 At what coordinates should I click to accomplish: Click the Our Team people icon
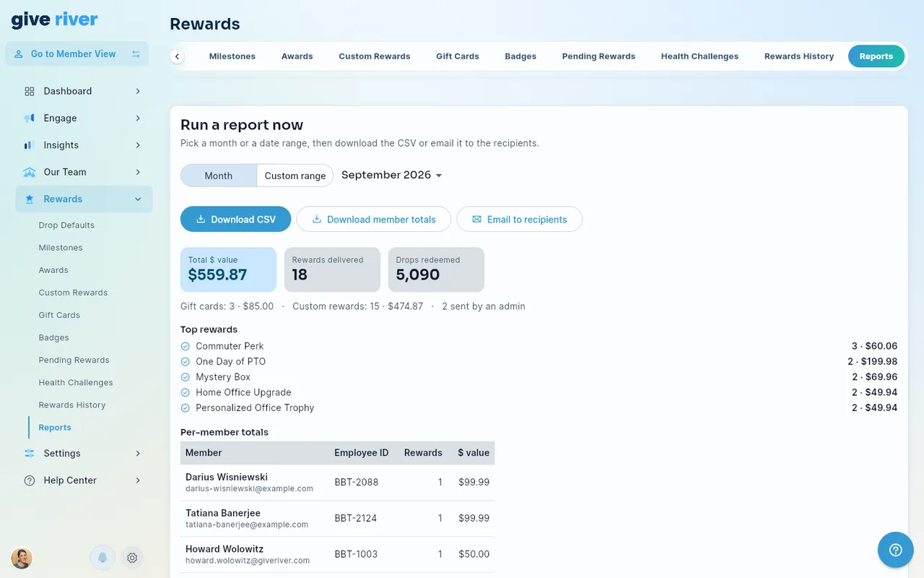tap(30, 172)
